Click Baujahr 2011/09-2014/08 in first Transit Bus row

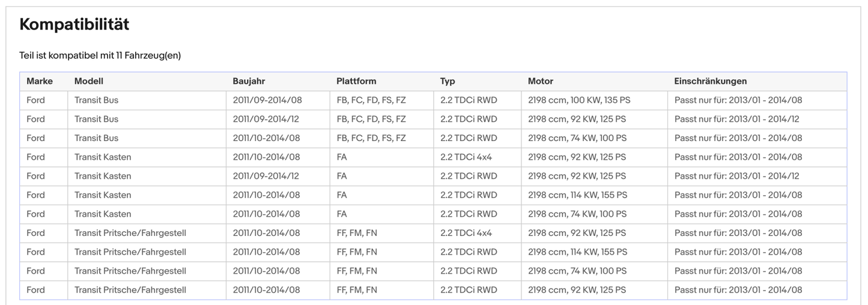(x=266, y=100)
